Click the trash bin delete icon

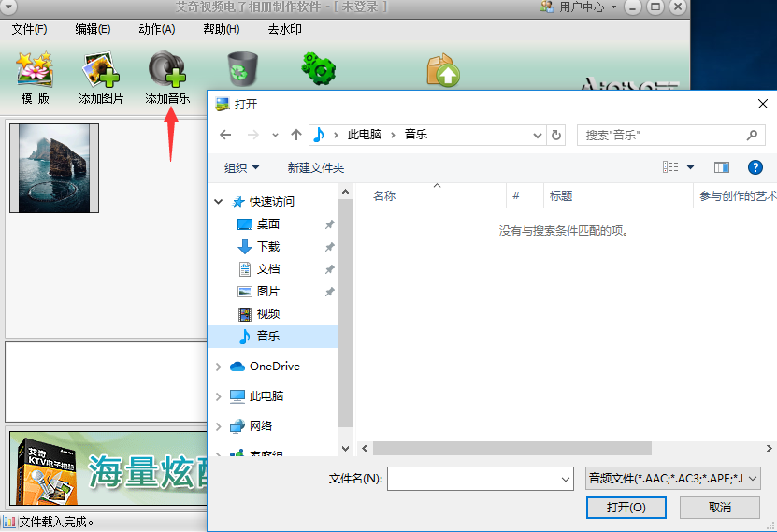click(x=242, y=69)
